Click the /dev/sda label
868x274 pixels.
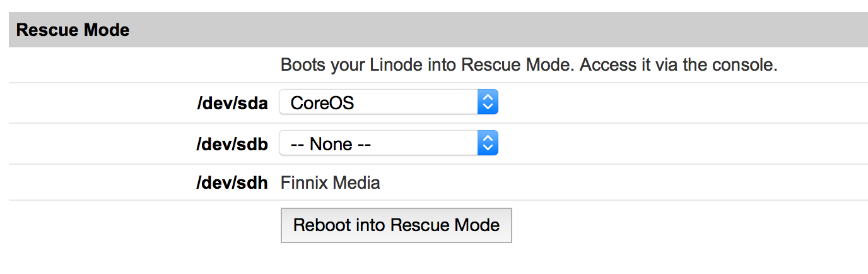232,103
